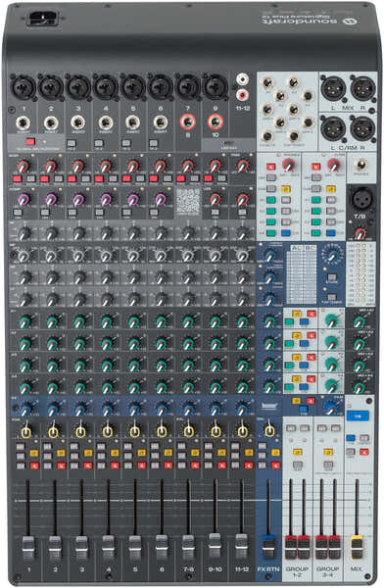Select the channel 6 fader

(162, 547)
